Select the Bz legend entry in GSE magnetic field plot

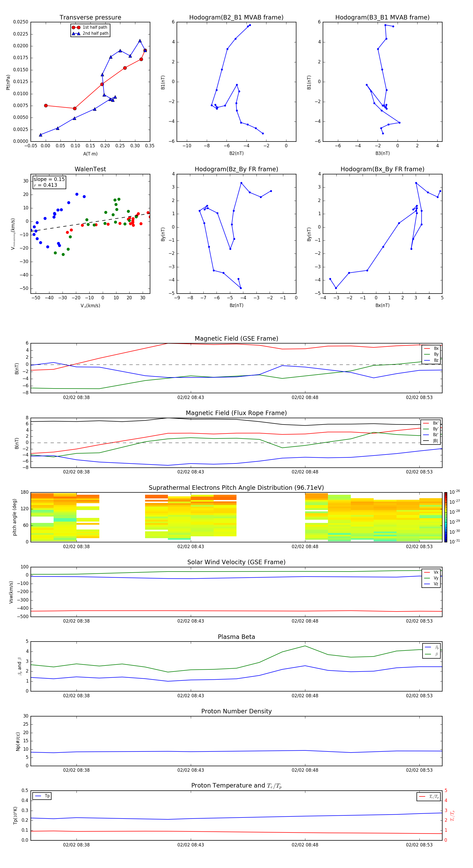click(x=431, y=360)
